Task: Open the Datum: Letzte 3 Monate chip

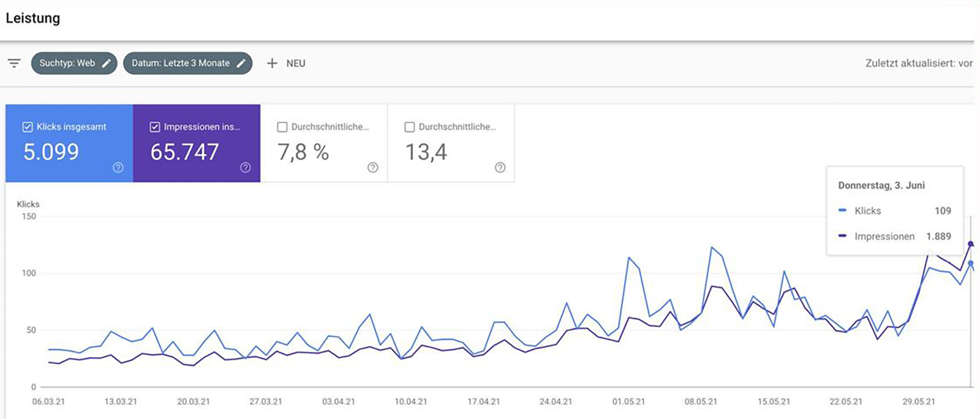Action: click(x=180, y=63)
